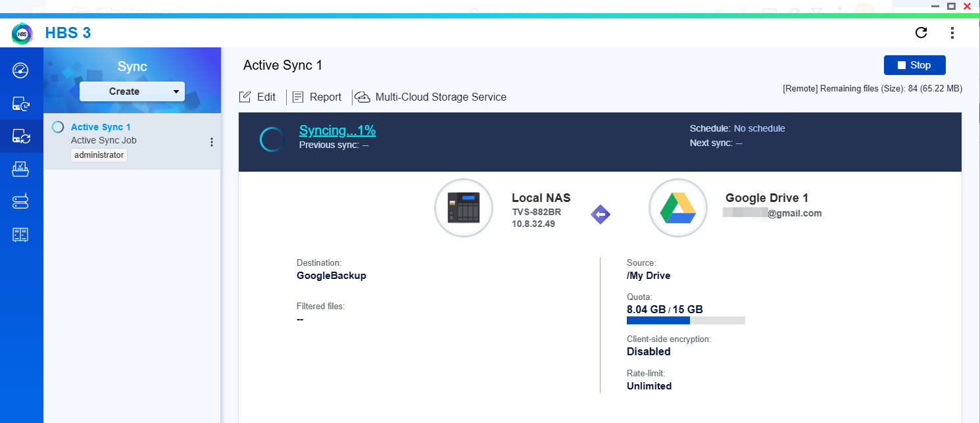Open the three-dot options next to Active Sync Job
This screenshot has width=980, height=423.
click(x=211, y=141)
